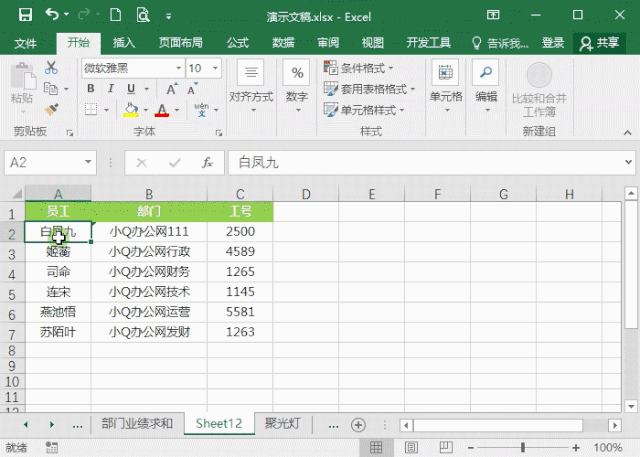The image size is (640, 457).
Task: Switch to 插入 Insert tab
Action: [x=124, y=42]
